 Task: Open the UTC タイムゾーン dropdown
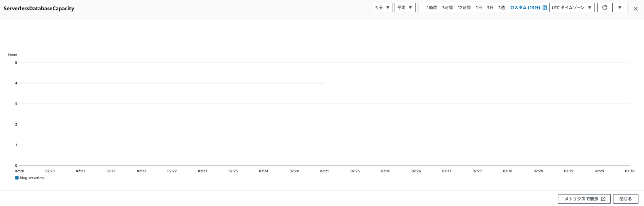coord(571,8)
